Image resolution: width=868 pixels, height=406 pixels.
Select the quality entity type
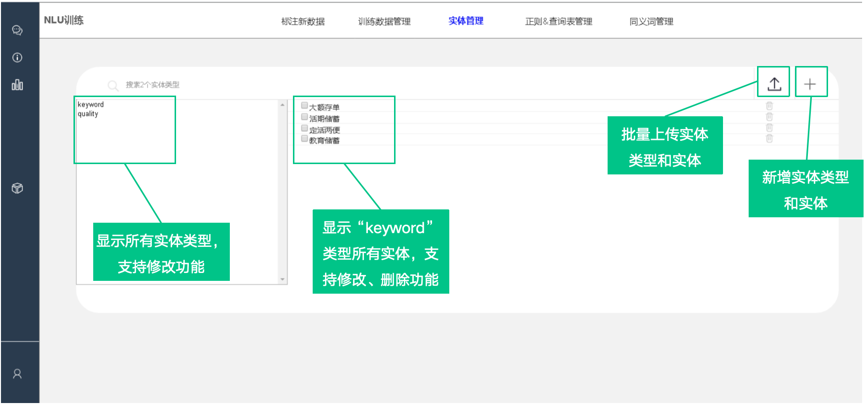point(88,114)
